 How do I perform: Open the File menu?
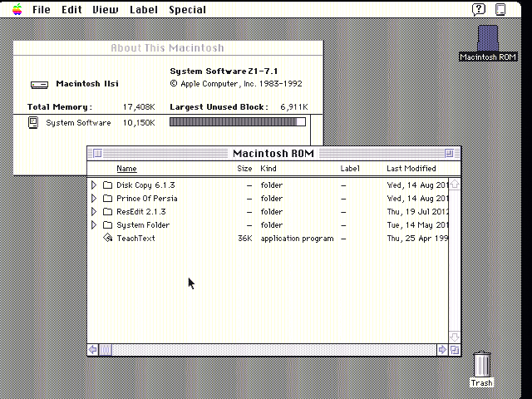coord(42,9)
